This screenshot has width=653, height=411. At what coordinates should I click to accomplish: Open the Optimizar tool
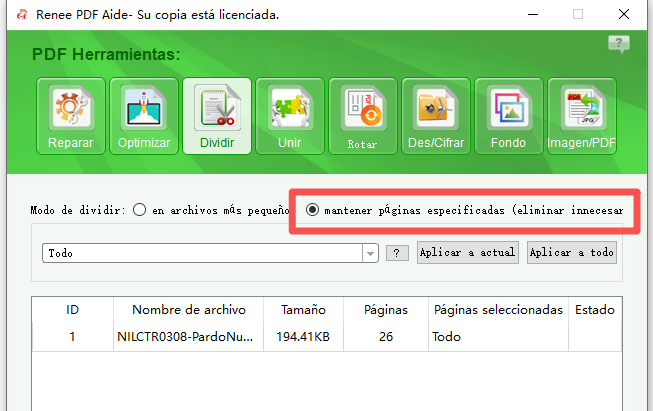click(144, 116)
